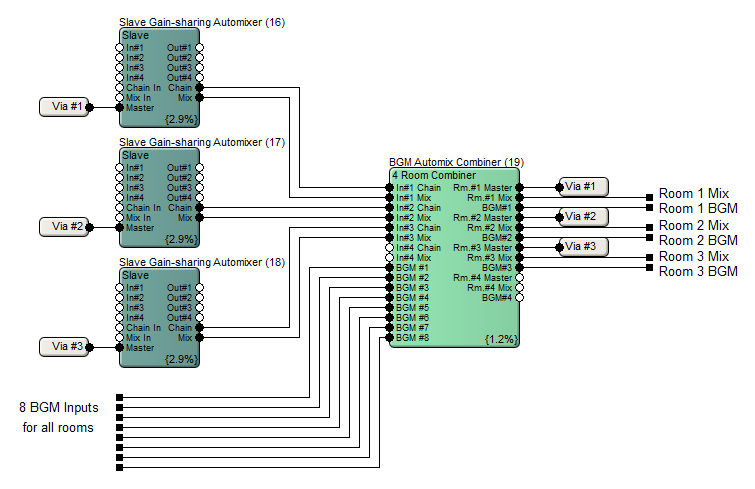The height and width of the screenshot is (489, 755).
Task: Click BGM #5 input node on combiner
Action: pyautogui.click(x=390, y=308)
